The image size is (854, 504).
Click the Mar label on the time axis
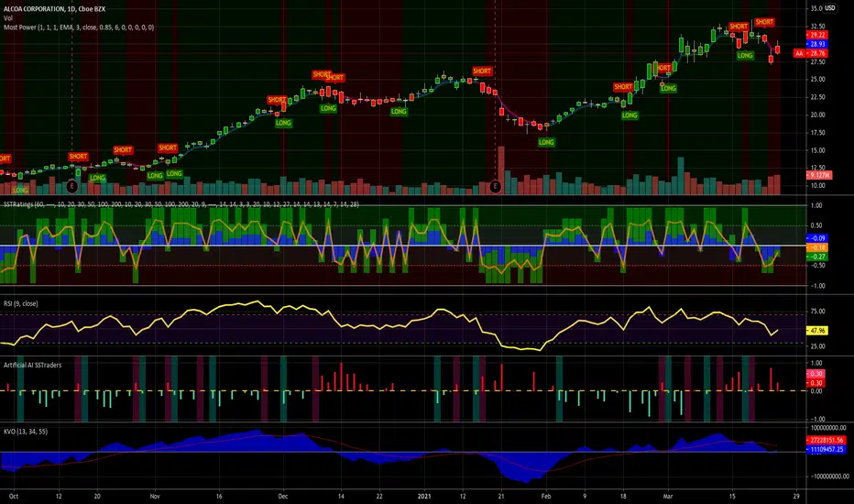[x=668, y=497]
